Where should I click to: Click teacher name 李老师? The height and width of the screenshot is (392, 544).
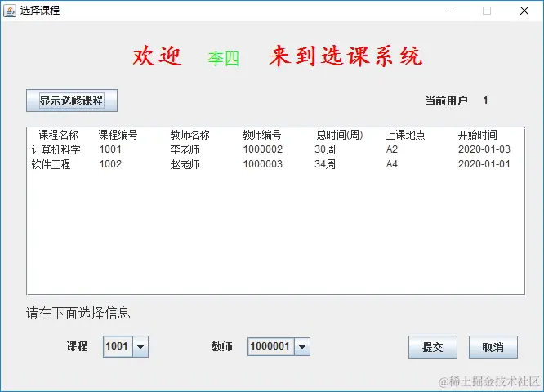click(185, 149)
